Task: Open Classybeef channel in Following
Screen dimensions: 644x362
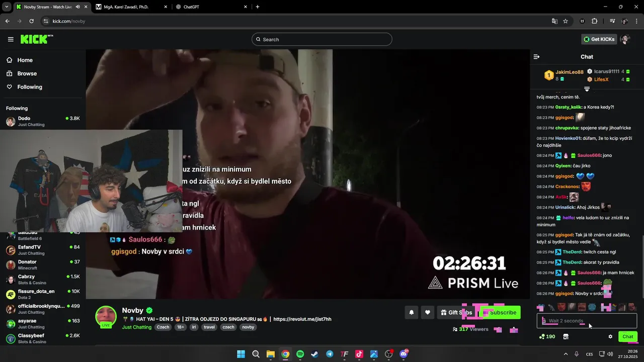Action: point(43,338)
